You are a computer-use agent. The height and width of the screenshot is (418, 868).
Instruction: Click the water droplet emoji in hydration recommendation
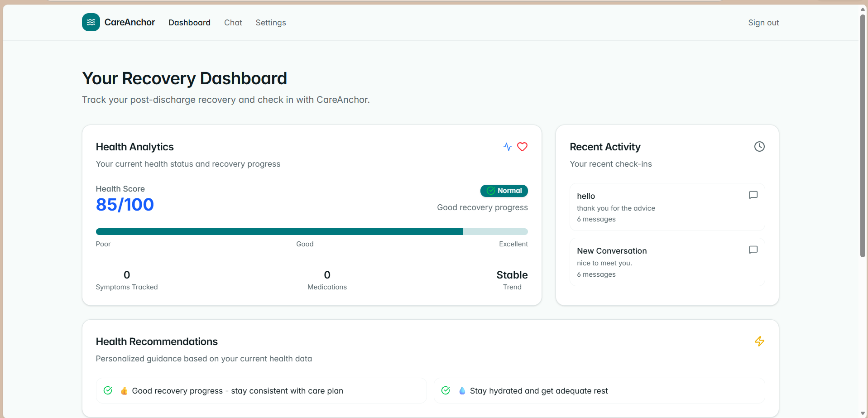tap(462, 391)
